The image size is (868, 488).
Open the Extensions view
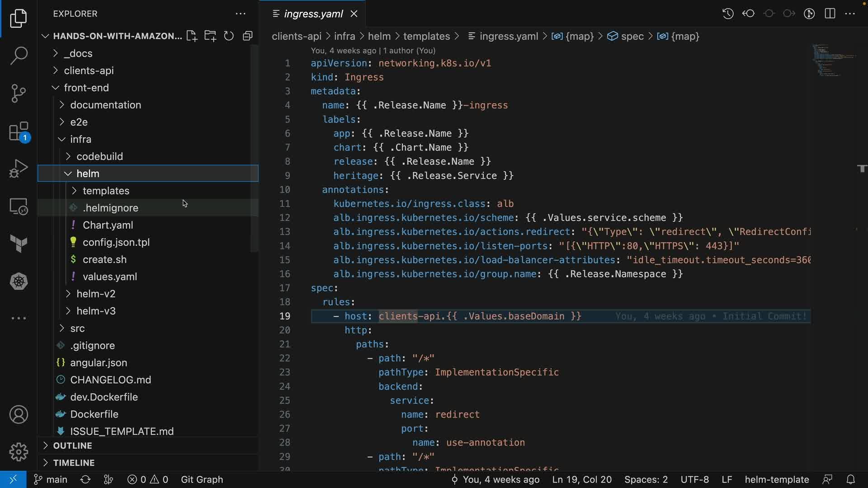pos(19,132)
